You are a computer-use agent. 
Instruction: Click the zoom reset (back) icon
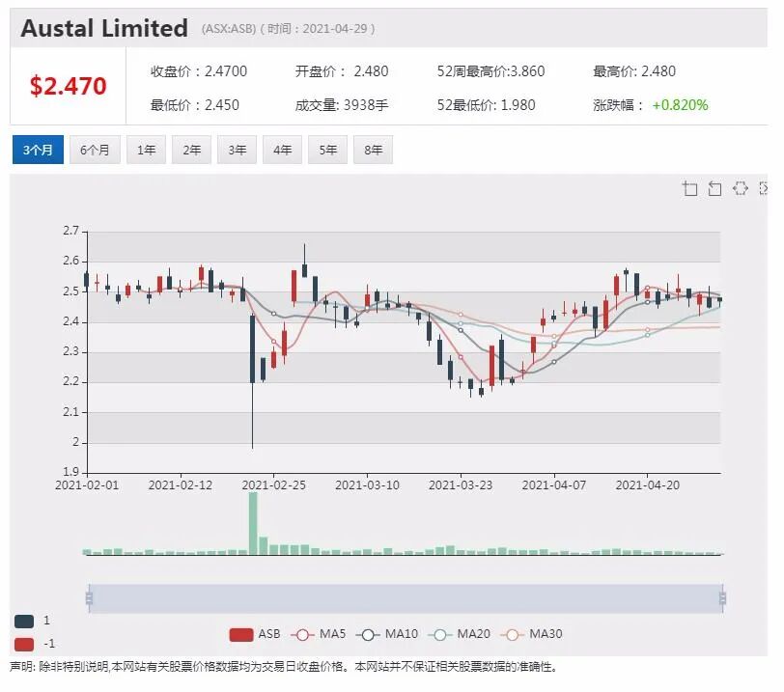tap(715, 188)
